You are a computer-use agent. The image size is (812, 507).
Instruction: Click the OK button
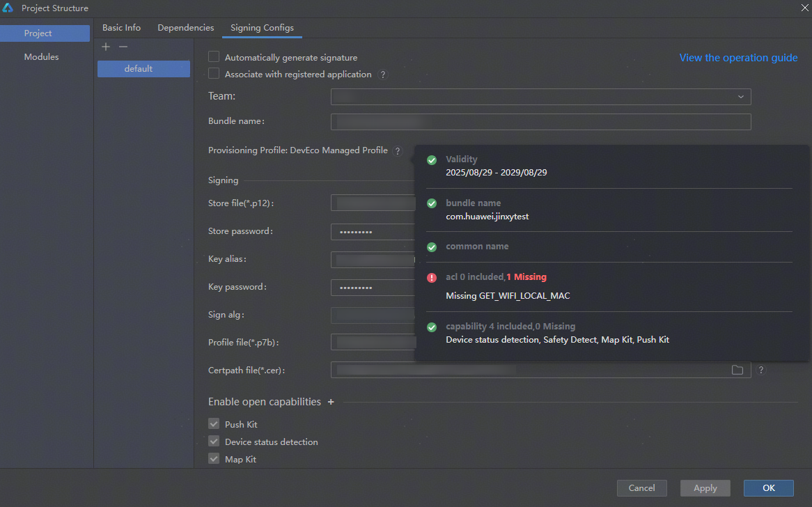[768, 488]
